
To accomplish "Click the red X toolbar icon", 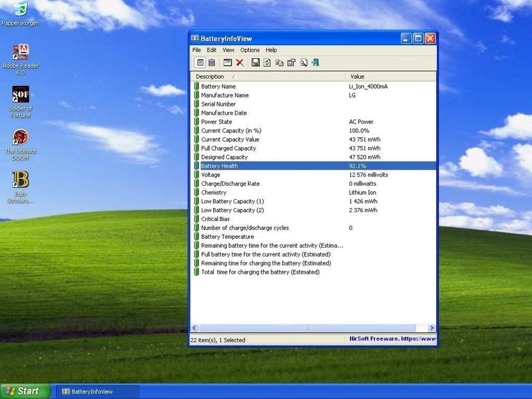I will tap(239, 63).
